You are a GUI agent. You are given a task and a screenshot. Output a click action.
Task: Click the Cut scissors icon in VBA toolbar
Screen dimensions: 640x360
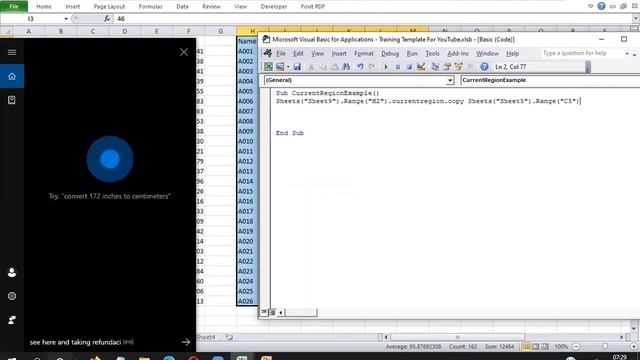pyautogui.click(x=311, y=67)
